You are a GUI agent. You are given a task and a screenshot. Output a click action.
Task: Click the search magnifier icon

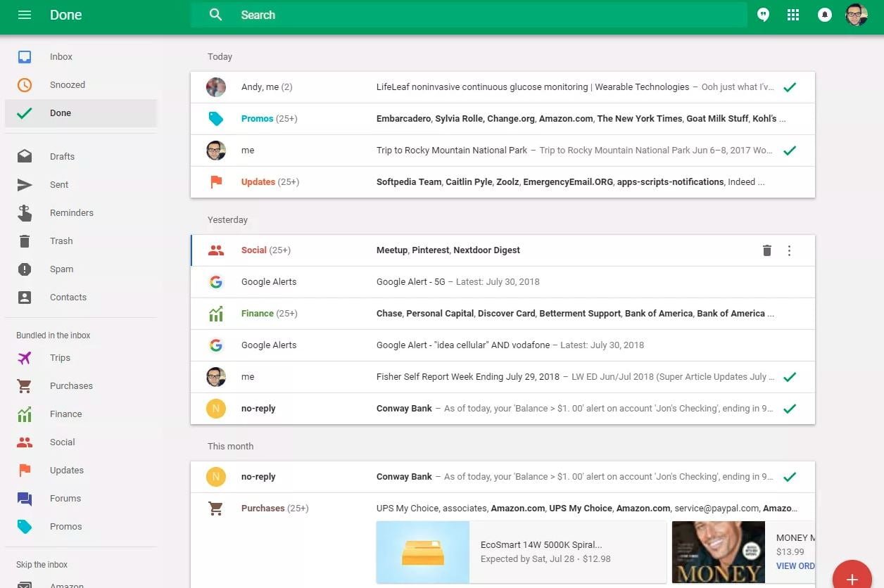(216, 15)
